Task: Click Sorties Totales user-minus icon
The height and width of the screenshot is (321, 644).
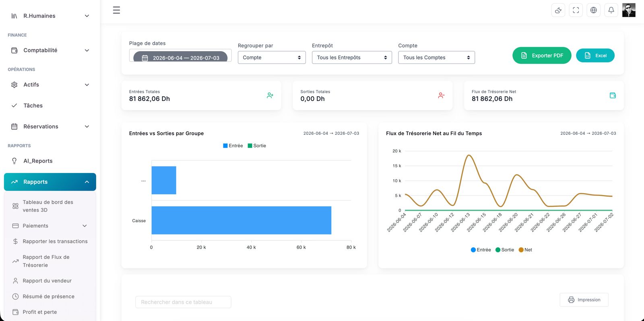Action: [441, 95]
